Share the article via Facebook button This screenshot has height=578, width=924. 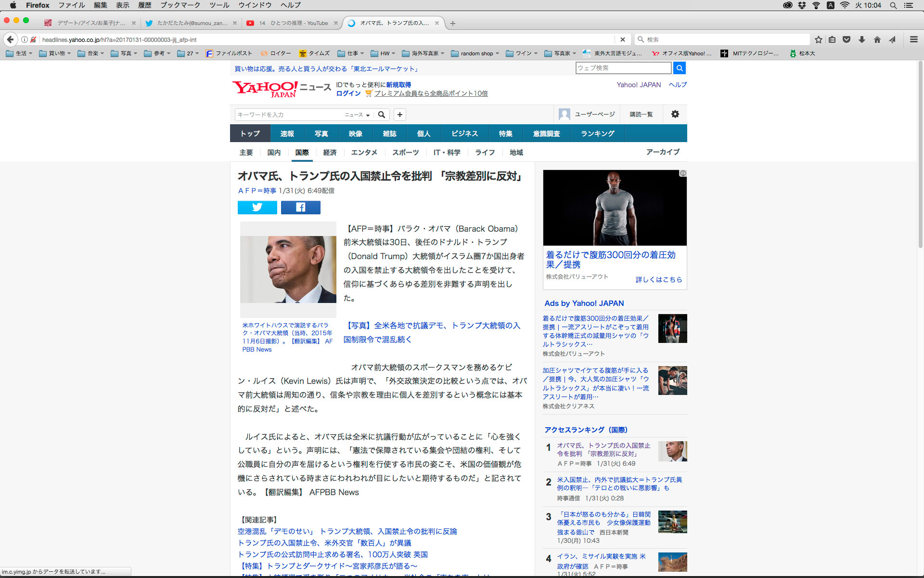pos(300,207)
